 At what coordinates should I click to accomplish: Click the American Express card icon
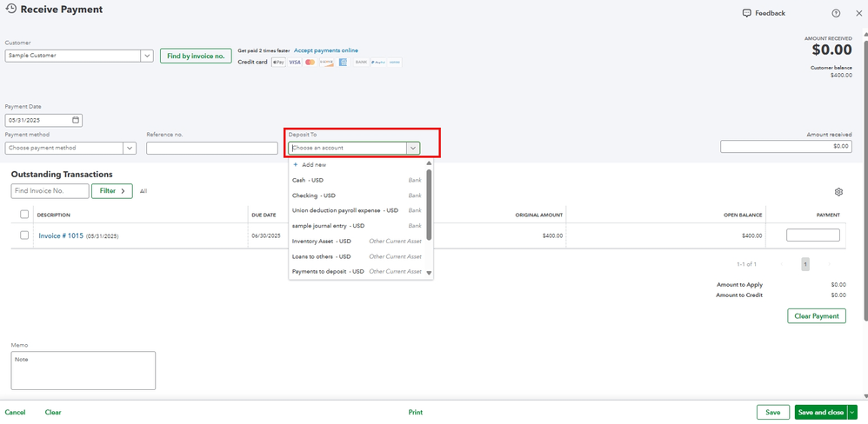click(x=344, y=63)
